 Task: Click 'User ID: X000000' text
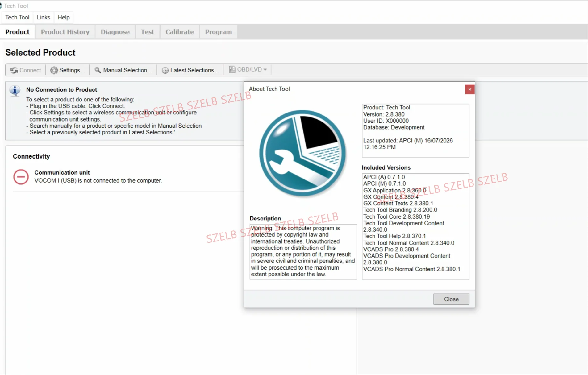click(x=386, y=121)
